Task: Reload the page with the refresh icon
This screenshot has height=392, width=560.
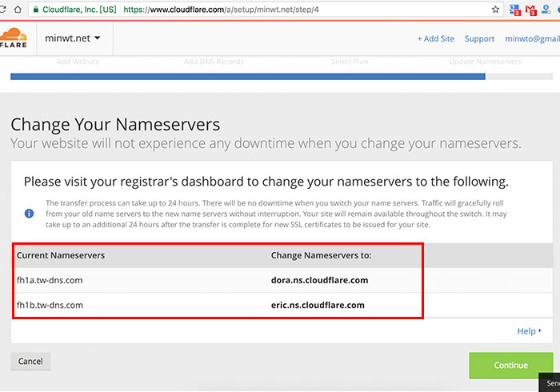Action: (x=2, y=10)
